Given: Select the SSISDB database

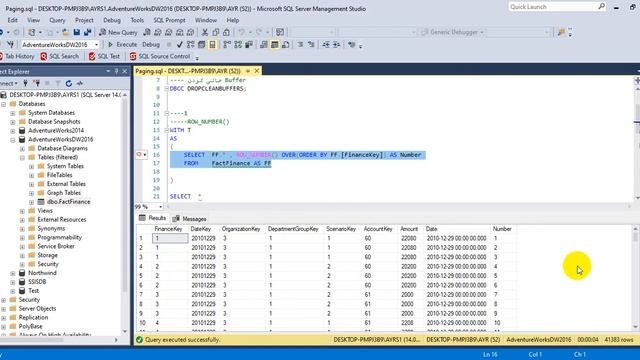Looking at the screenshot, I should click(37, 282).
